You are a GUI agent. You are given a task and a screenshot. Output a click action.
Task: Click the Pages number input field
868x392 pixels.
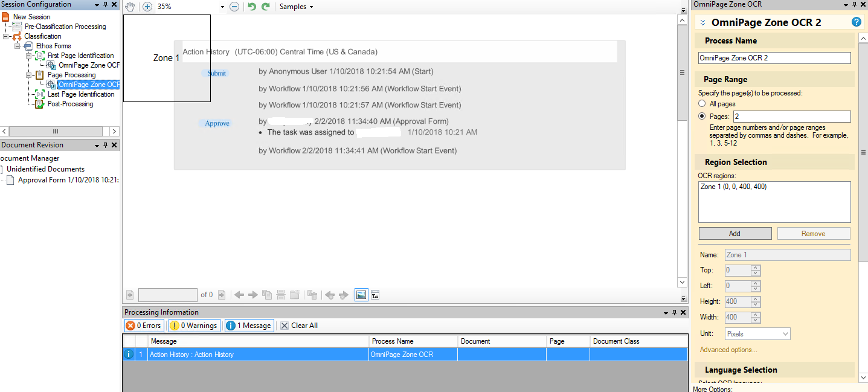[x=792, y=117]
